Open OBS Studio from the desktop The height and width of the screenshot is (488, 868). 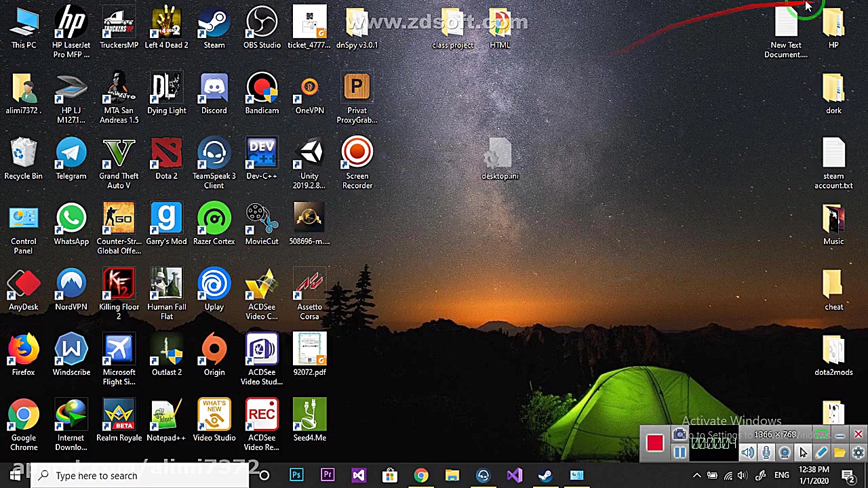(262, 28)
